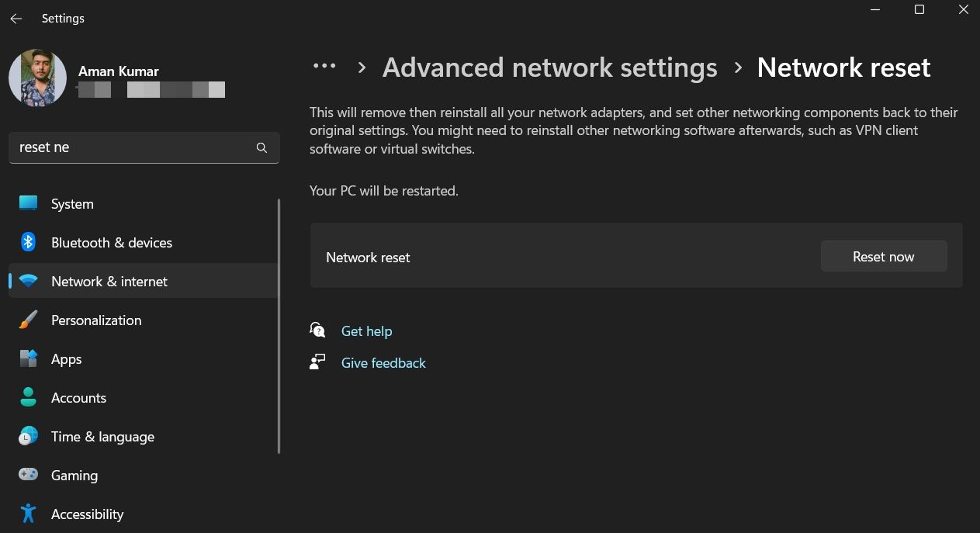Open Gaming settings via the Xbox icon
Screen dimensions: 980x533
(28, 475)
